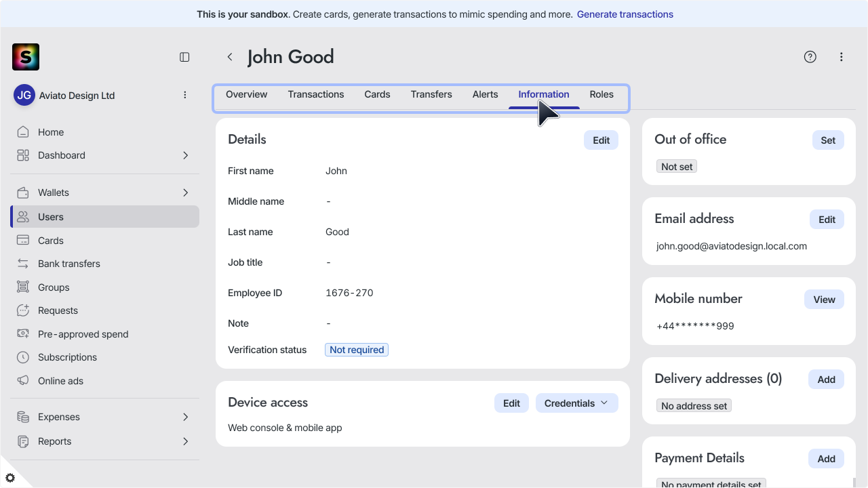Click the colorful S app logo

pyautogui.click(x=26, y=57)
